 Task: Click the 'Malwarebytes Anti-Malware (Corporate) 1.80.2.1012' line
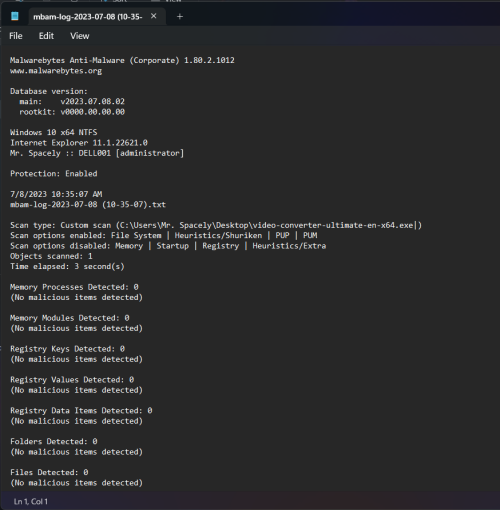pyautogui.click(x=122, y=60)
